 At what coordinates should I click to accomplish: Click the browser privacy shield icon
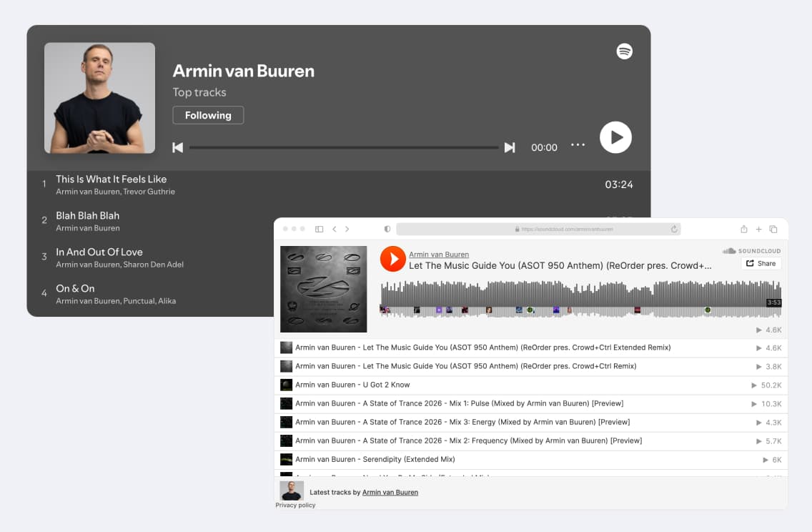click(387, 229)
